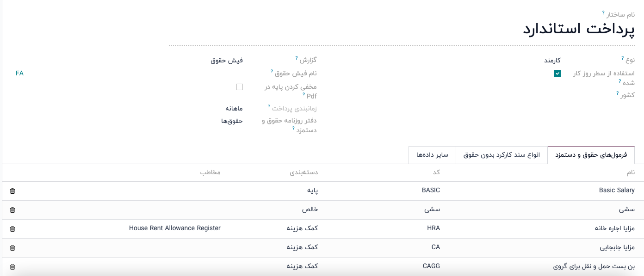Image resolution: width=644 pixels, height=276 pixels.
Task: Uncheck استفاده از سطر روز کار شده
Action: pos(557,74)
